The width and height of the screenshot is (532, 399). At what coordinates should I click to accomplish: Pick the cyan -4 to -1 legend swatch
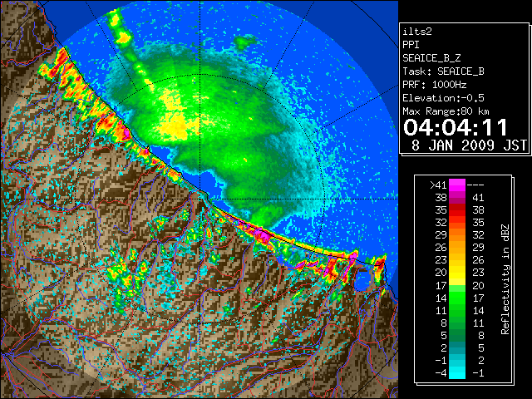pyautogui.click(x=457, y=372)
